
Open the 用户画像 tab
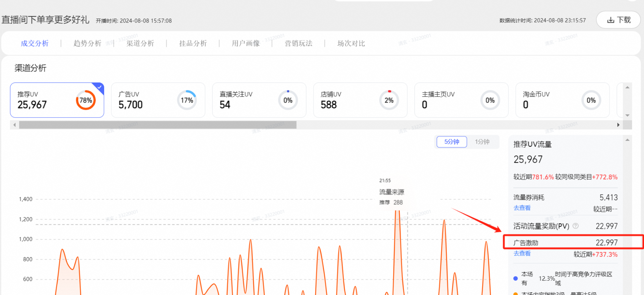pos(245,43)
